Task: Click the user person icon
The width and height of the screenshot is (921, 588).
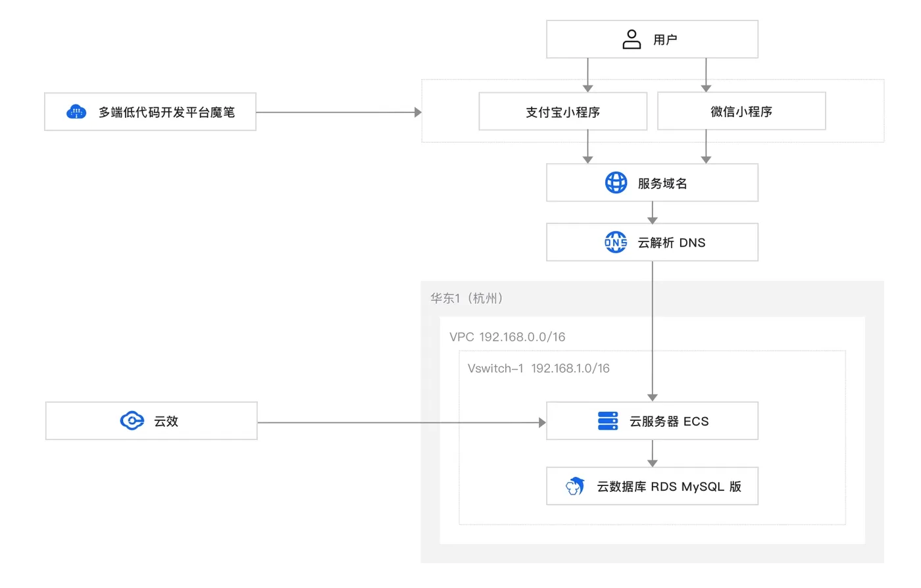Action: 632,39
